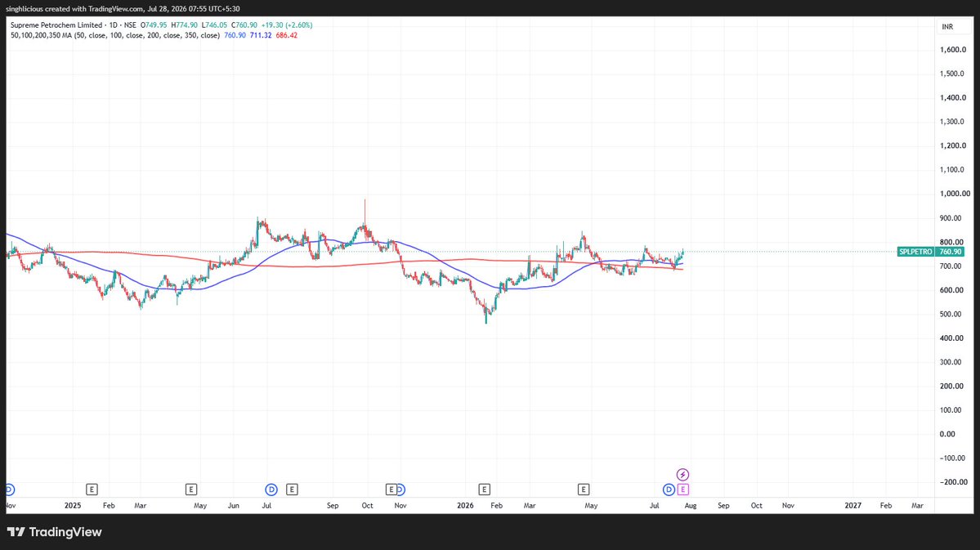Click the Sep label right of Aug 2026
980x550 pixels.
tap(723, 506)
